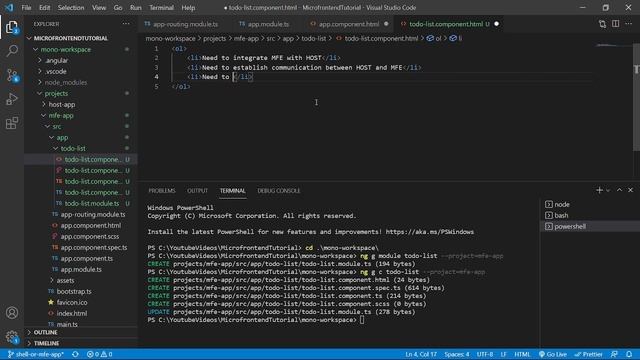Create a new terminal with plus icon
Screen dimensions: 640x360
pos(599,190)
